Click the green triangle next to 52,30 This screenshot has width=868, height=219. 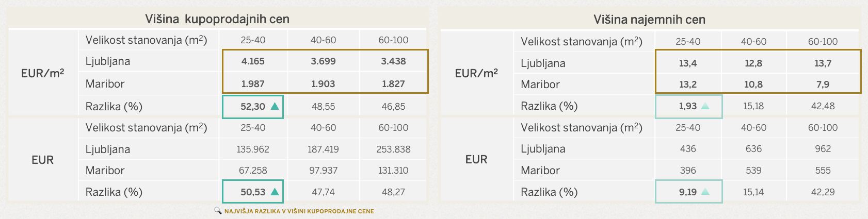tap(275, 106)
